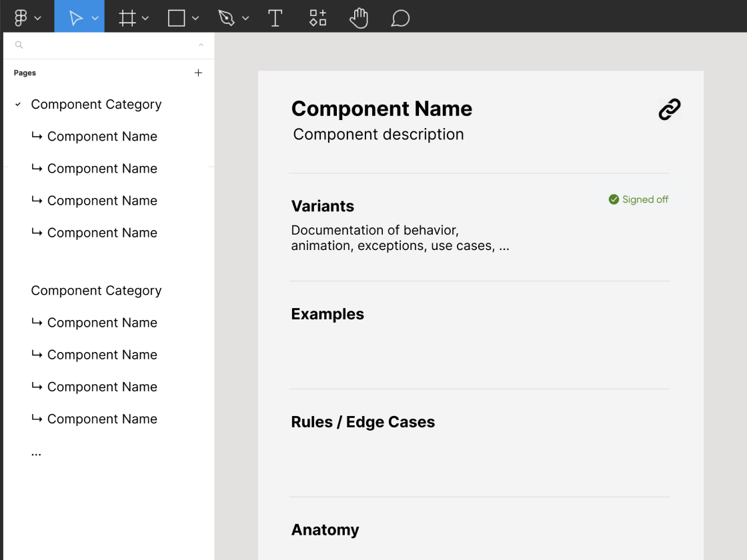Select the Rectangle shape tool
This screenshot has height=560, width=747.
[177, 18]
